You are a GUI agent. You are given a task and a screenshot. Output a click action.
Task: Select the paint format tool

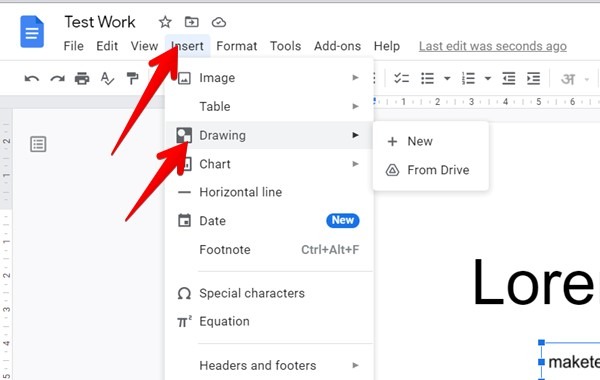click(x=132, y=78)
